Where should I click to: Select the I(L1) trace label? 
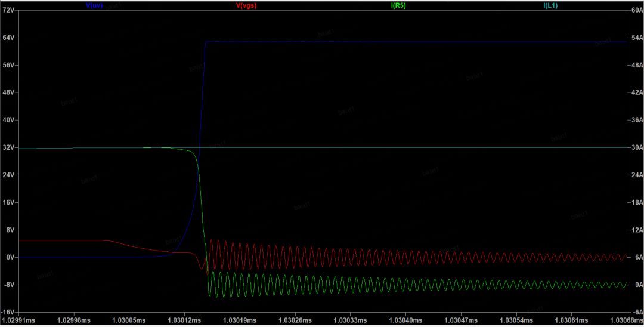pos(550,6)
